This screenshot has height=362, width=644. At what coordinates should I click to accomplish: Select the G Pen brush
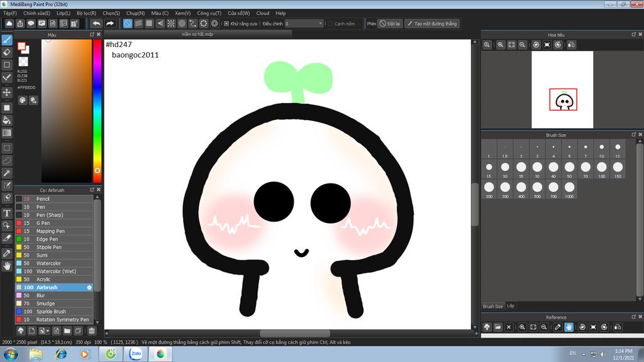pos(54,223)
